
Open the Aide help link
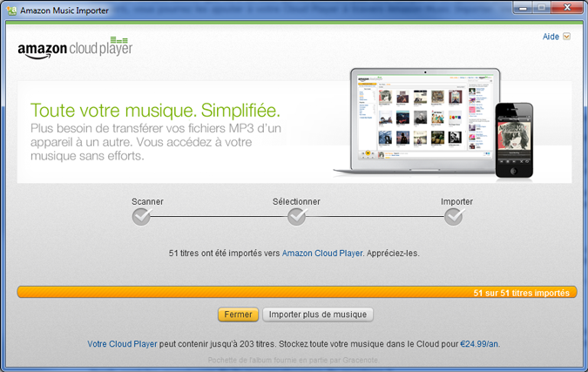click(x=551, y=37)
